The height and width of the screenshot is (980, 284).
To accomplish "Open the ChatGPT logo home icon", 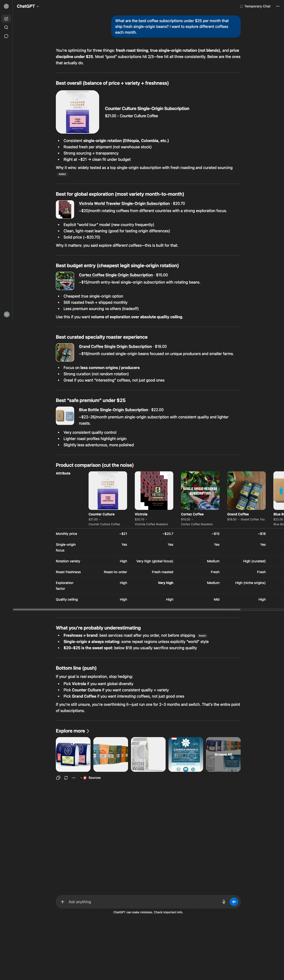I will [6, 6].
